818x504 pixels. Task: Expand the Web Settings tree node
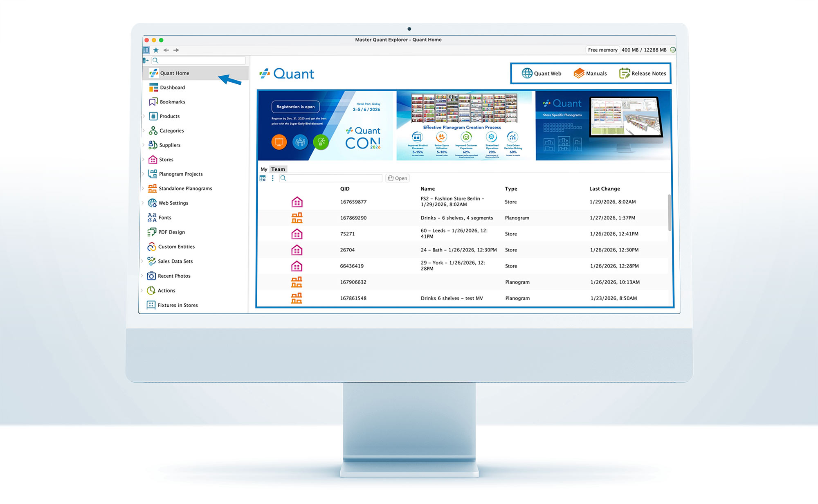[x=143, y=203]
